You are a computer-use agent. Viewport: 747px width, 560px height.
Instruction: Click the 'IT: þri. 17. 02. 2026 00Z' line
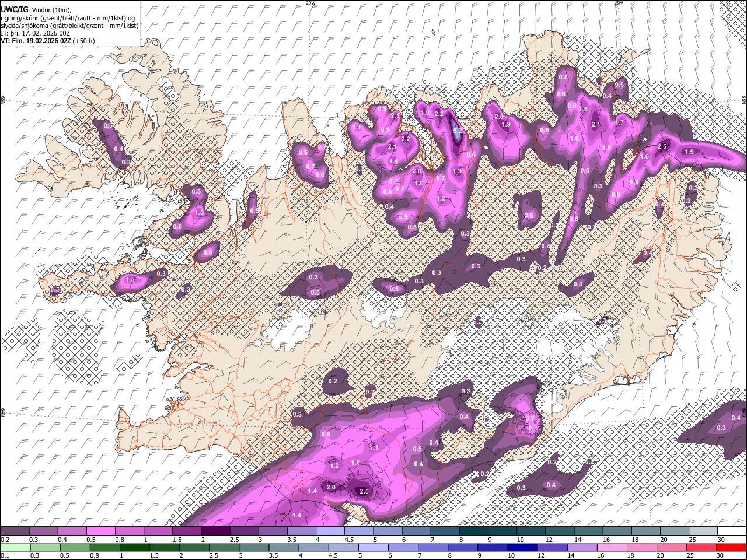pos(35,33)
